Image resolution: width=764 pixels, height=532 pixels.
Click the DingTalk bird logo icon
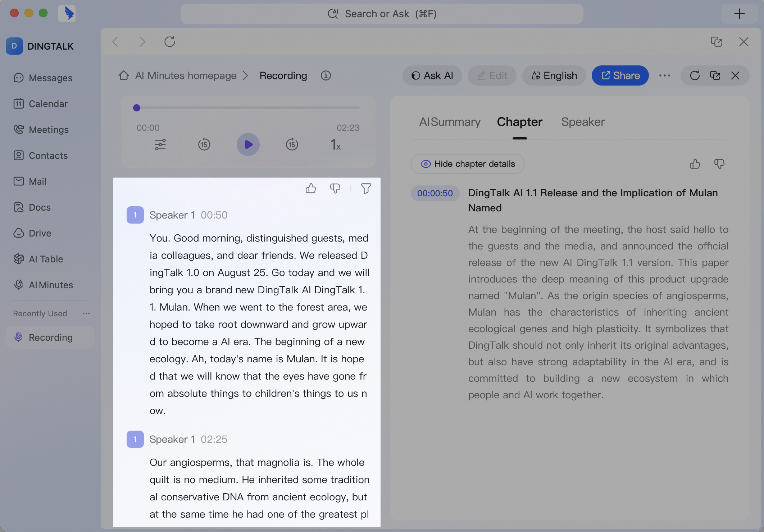point(67,14)
